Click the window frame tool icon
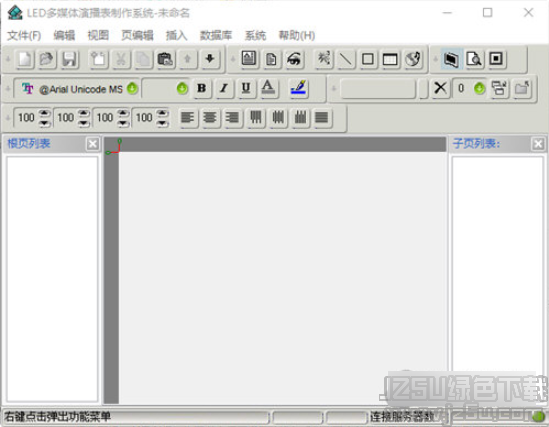549x427 pixels. pyautogui.click(x=390, y=59)
